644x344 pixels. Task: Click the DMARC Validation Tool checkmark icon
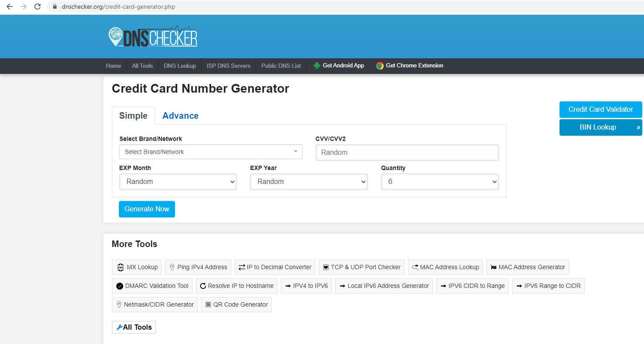pyautogui.click(x=119, y=286)
